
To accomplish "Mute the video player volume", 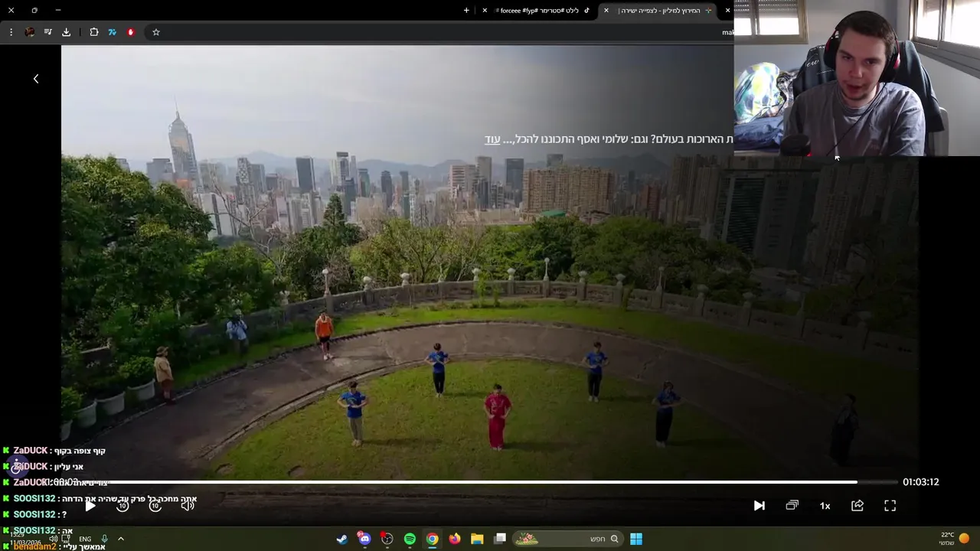I will click(188, 506).
